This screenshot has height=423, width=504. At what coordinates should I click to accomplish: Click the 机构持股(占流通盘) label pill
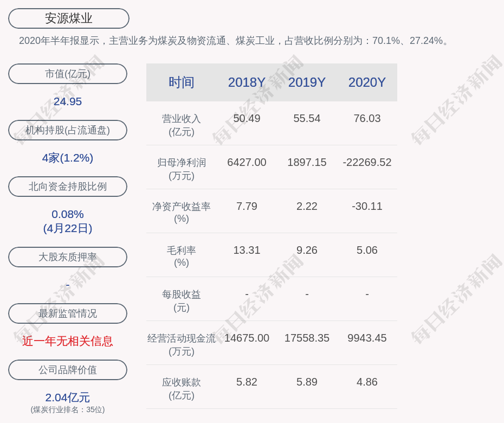pos(68,130)
